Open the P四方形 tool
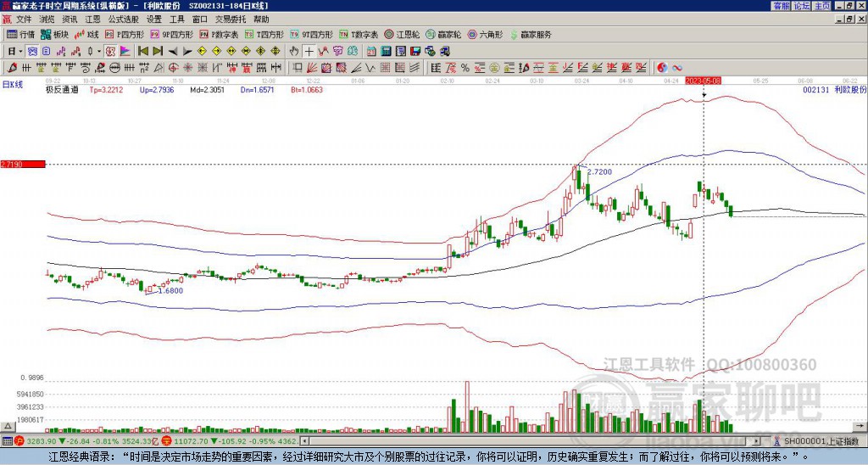This screenshot has height=465, width=868. [x=125, y=34]
